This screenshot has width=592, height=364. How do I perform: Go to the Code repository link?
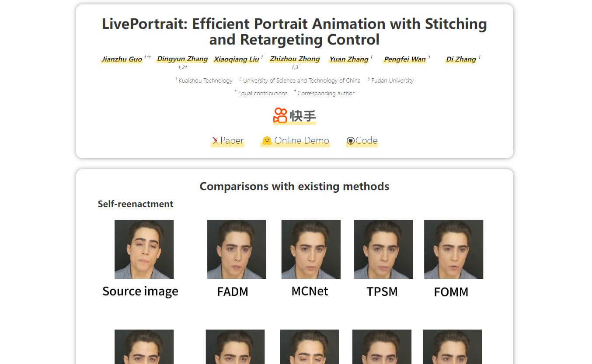pyautogui.click(x=366, y=141)
